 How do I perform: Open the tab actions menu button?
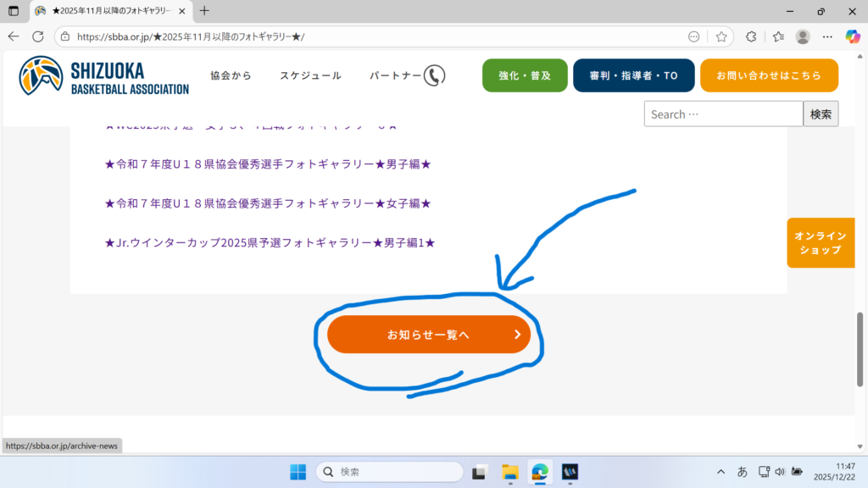click(x=13, y=11)
